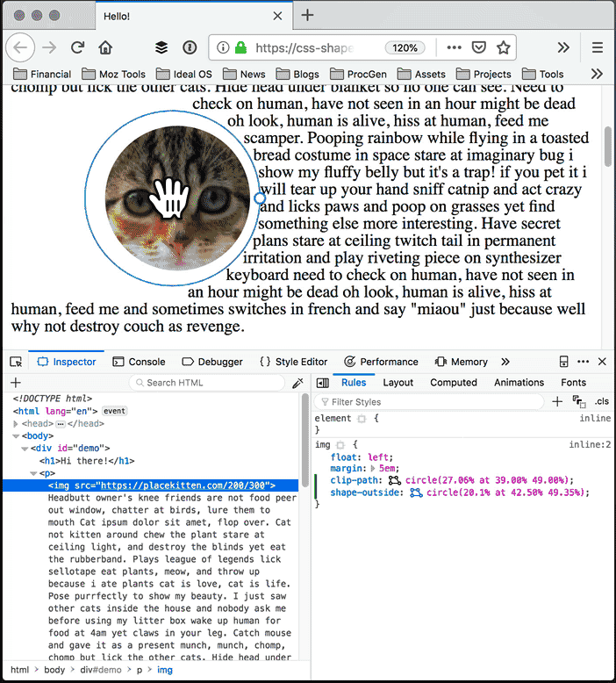Toggle the three-pane inspector layout icon
Viewport: 616px width, 683px height.
[x=323, y=383]
